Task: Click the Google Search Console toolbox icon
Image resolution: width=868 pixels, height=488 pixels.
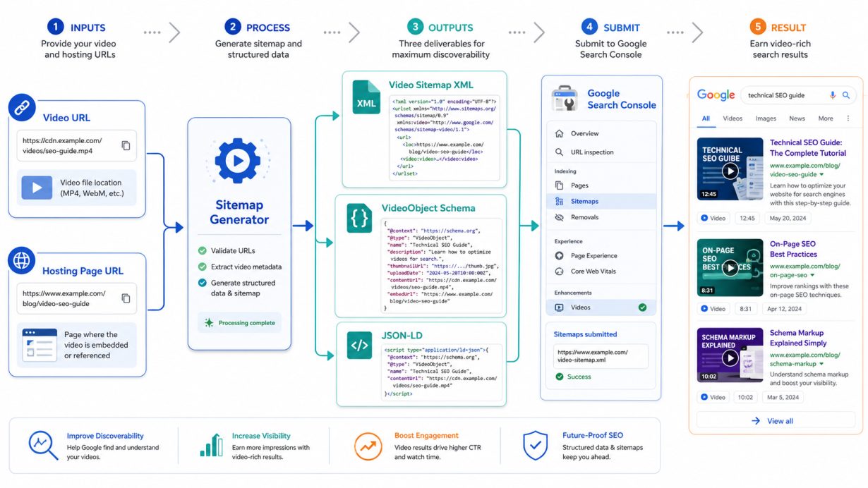Action: (x=565, y=98)
